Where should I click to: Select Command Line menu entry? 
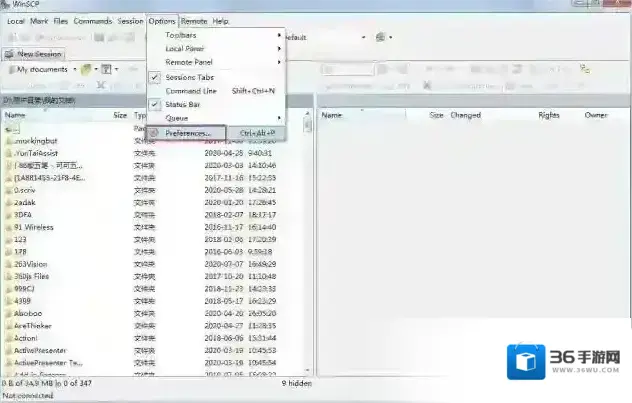coord(190,91)
